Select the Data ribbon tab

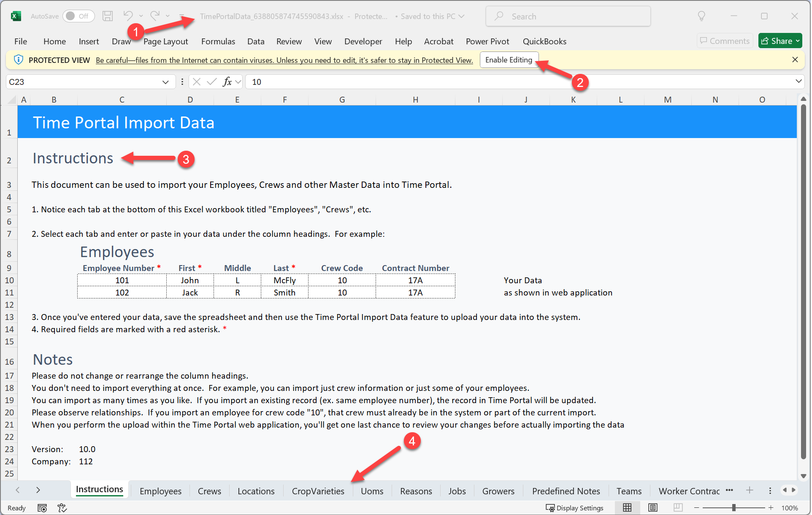coord(256,41)
